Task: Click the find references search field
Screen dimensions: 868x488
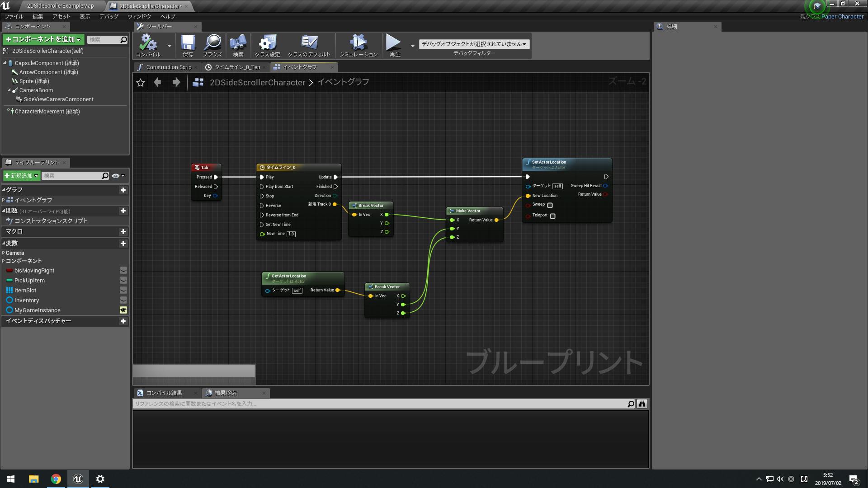Action: click(x=379, y=404)
